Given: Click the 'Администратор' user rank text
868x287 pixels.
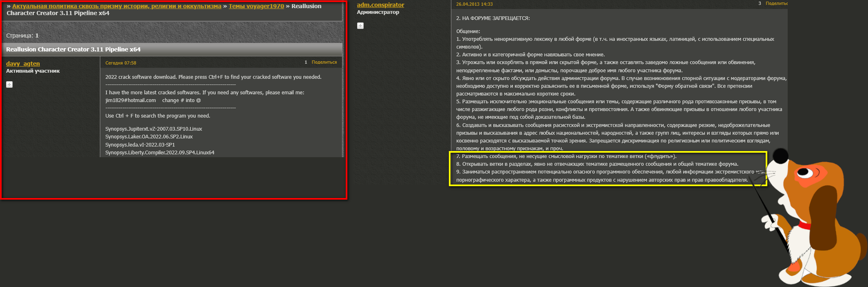Looking at the screenshot, I should (378, 12).
